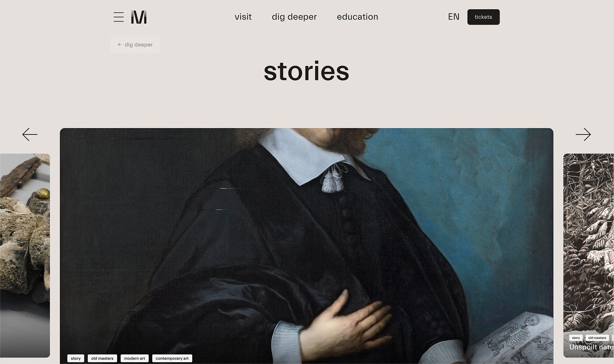Click the Unspoilt nature title link
Image resolution: width=614 pixels, height=364 pixels.
pos(591,347)
